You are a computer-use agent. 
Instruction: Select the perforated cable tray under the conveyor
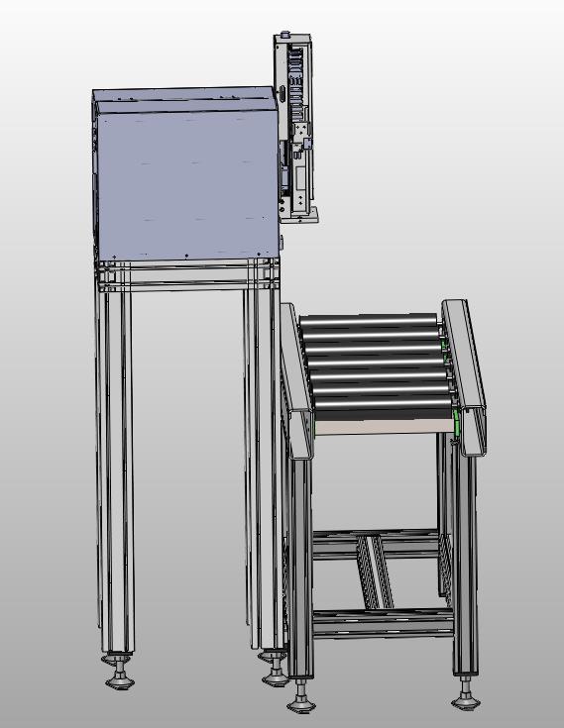(375, 572)
